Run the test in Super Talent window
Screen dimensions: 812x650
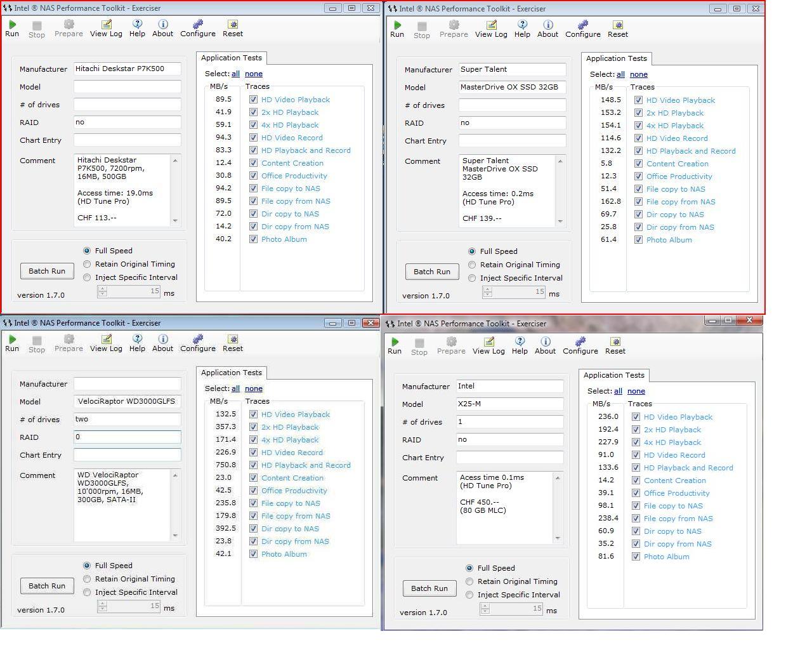tap(397, 29)
